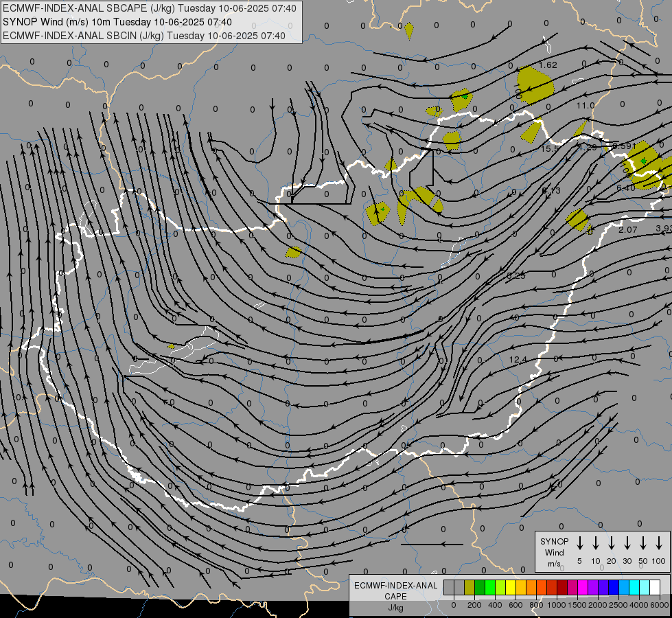Click the SYNOP Wind 10m title line
This screenshot has width=672, height=618.
pyautogui.click(x=117, y=22)
